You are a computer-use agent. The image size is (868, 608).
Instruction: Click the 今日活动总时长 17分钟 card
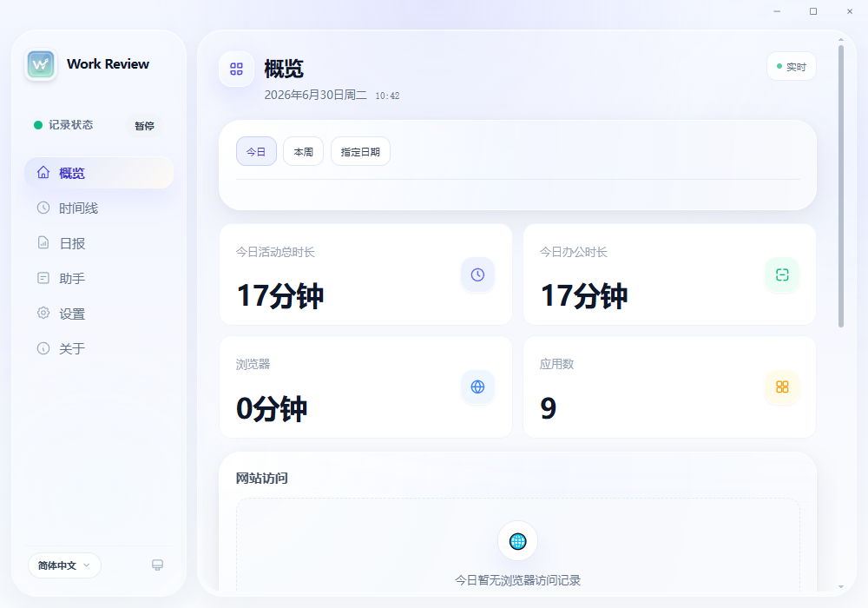pos(366,274)
